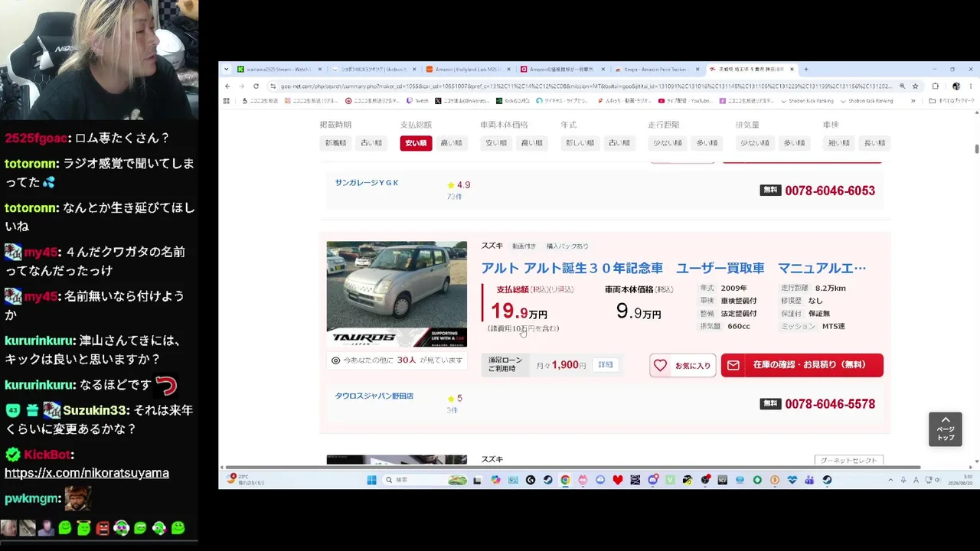Sort listing date by 新着順
The height and width of the screenshot is (551, 980).
[336, 143]
